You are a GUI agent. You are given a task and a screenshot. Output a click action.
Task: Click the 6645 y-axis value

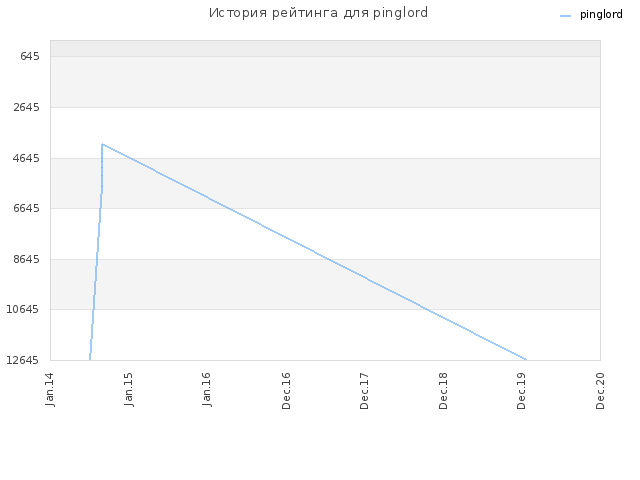[27, 209]
